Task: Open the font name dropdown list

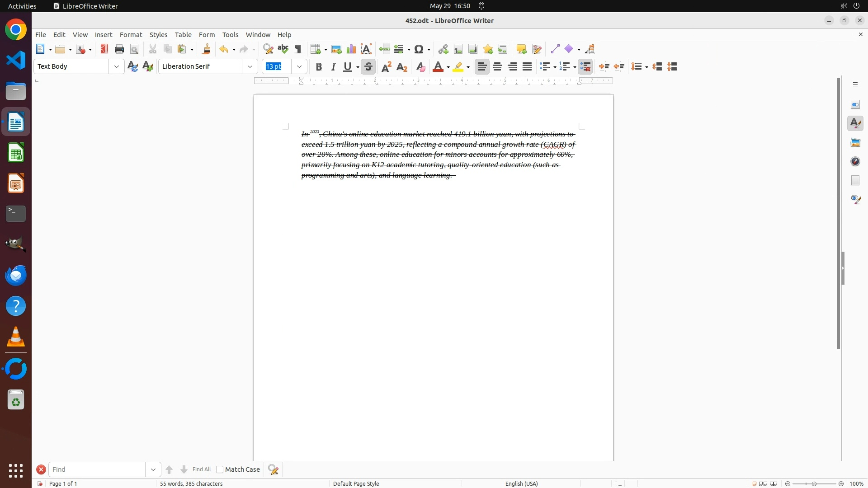Action: click(x=250, y=66)
